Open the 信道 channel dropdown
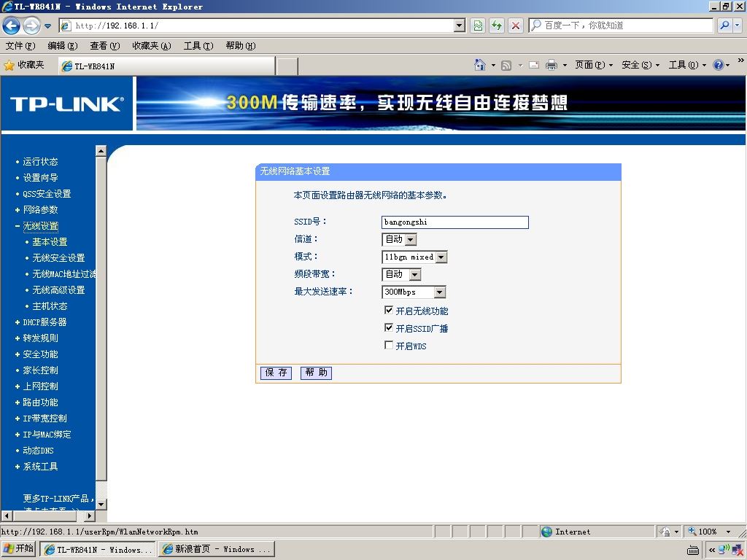Viewport: 747px width, 560px height. pyautogui.click(x=399, y=239)
